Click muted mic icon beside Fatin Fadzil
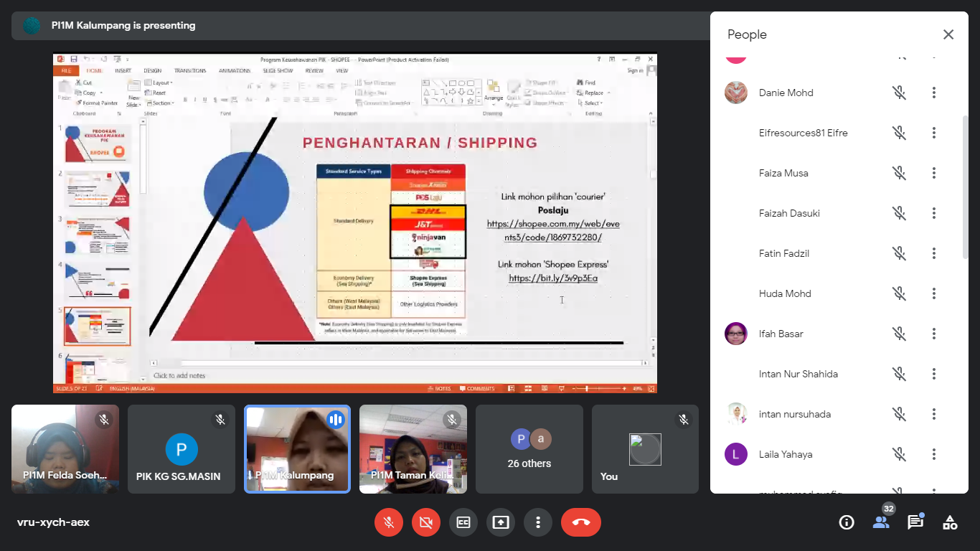This screenshot has height=551, width=980. (x=899, y=253)
